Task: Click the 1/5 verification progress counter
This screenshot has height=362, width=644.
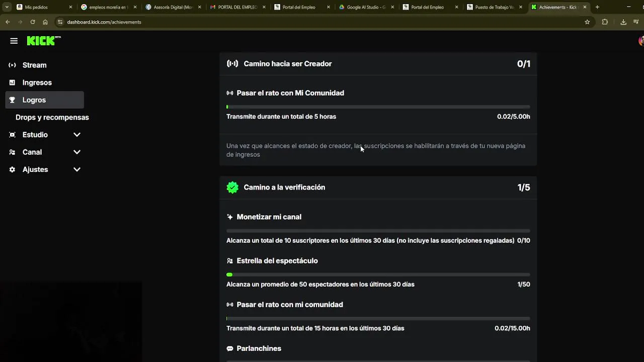Action: pyautogui.click(x=524, y=187)
